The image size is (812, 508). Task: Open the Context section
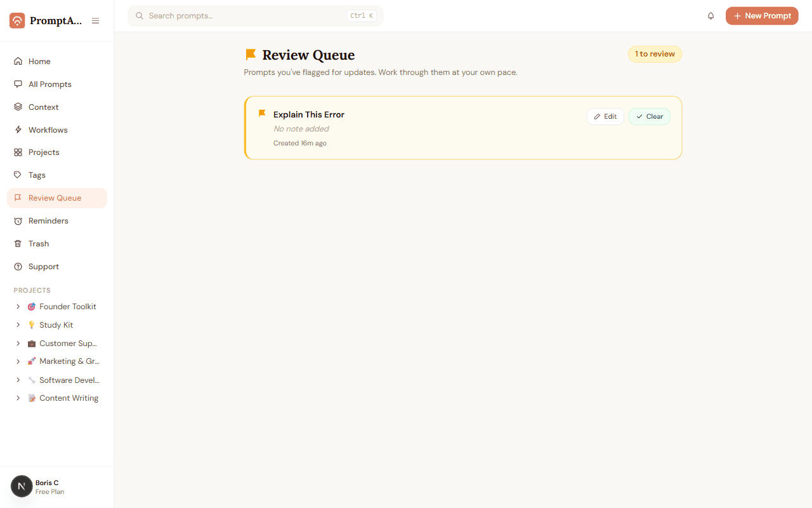(x=57, y=107)
